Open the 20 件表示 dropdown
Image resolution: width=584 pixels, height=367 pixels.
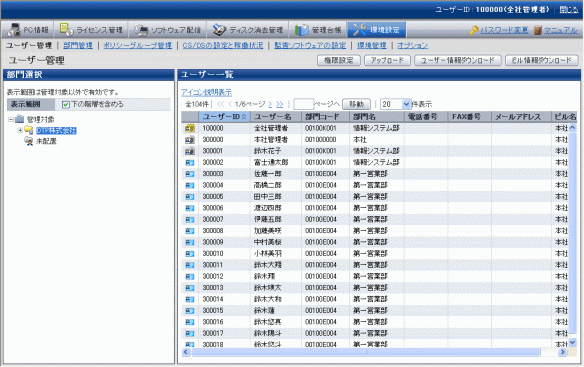click(x=395, y=104)
